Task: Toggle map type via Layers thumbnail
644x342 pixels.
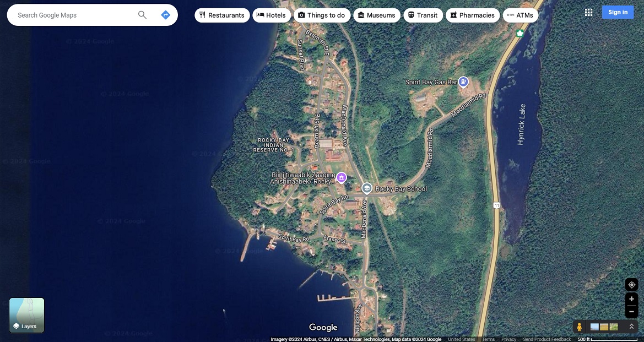Action: tap(26, 315)
